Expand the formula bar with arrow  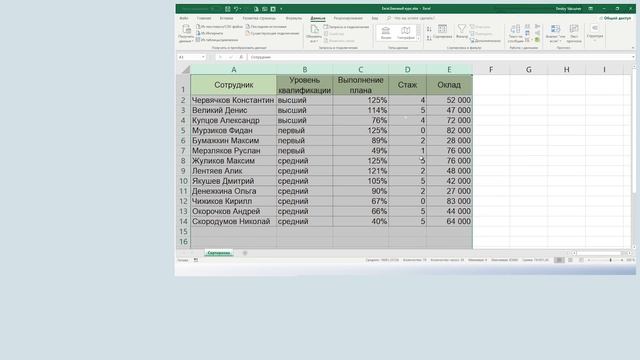pyautogui.click(x=633, y=57)
